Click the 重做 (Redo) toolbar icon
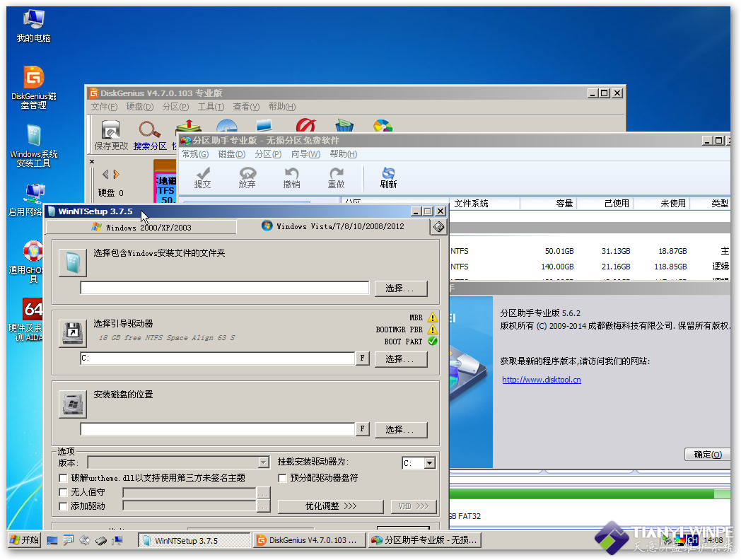This screenshot has height=560, width=741. pos(336,177)
